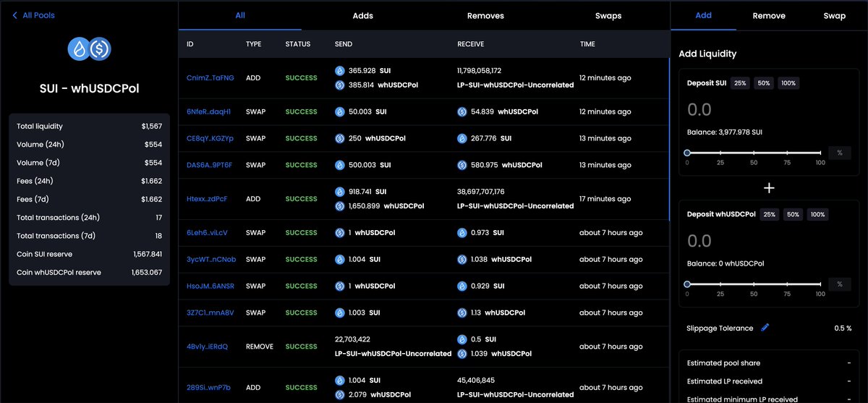This screenshot has height=403, width=868.
Task: Click SUI slider percent input box
Action: pyautogui.click(x=839, y=153)
